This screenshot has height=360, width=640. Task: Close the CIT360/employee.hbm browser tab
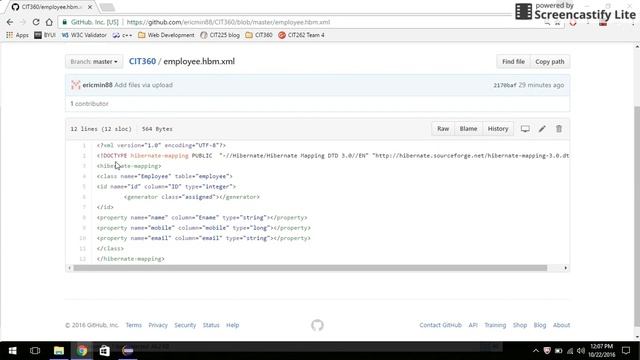90,7
